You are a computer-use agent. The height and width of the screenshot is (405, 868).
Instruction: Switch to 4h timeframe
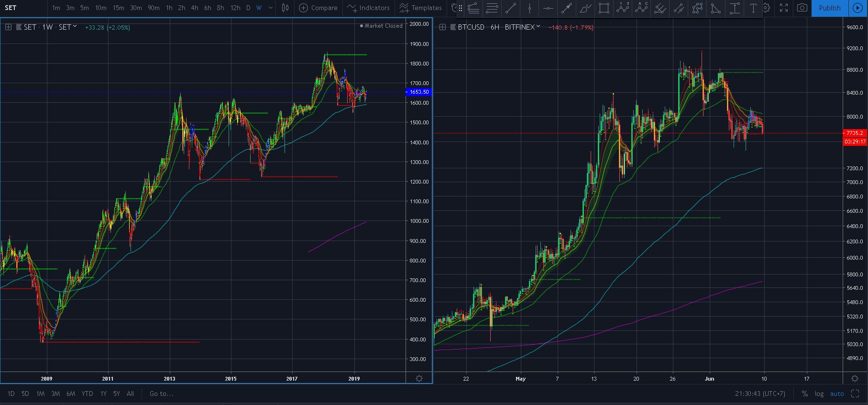194,8
